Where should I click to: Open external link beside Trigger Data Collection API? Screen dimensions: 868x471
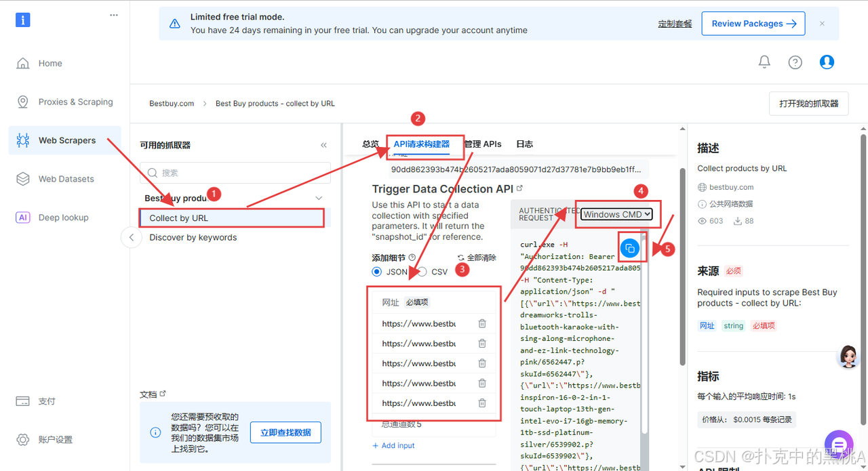(519, 188)
